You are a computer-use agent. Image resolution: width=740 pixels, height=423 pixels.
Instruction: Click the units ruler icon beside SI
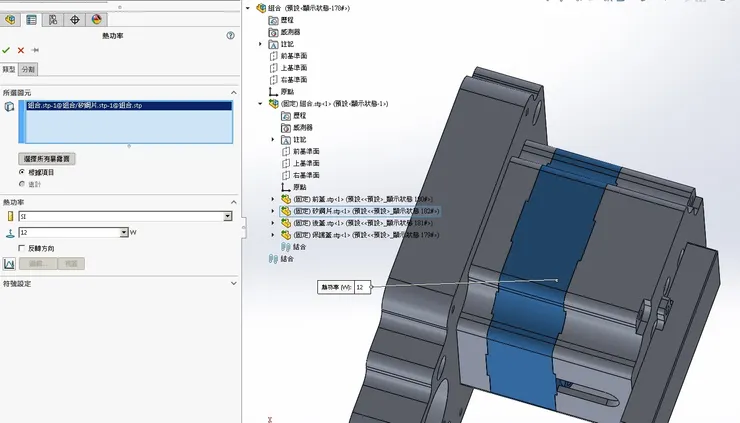(10, 216)
